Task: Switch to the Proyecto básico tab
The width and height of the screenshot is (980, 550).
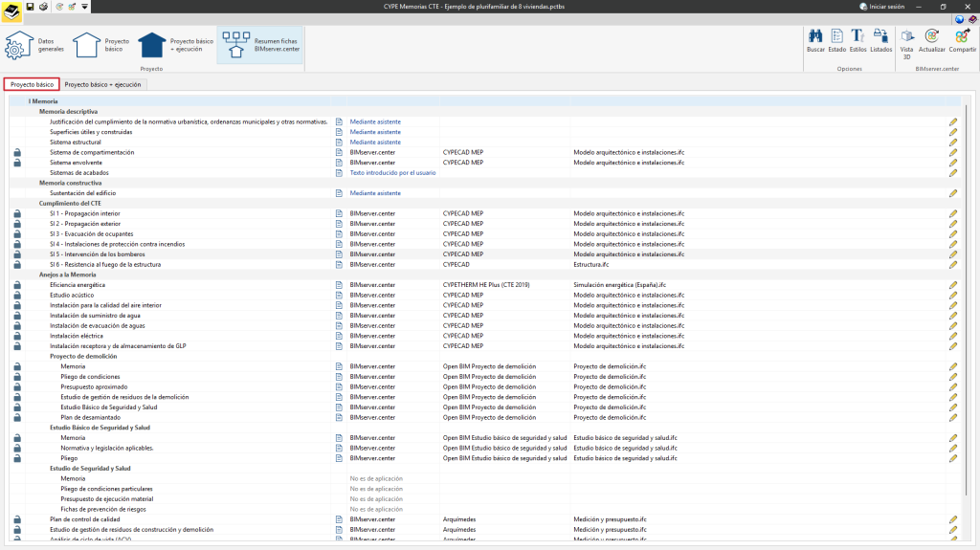Action: (32, 84)
